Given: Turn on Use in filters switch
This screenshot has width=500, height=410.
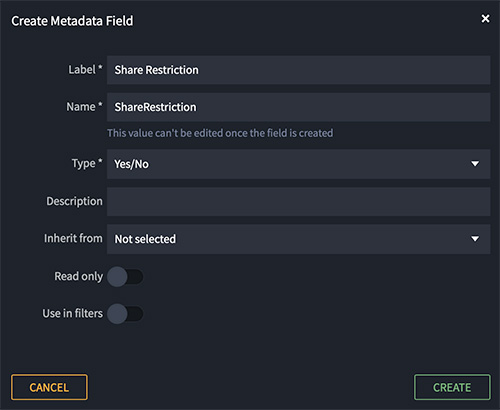Looking at the screenshot, I should click(125, 314).
